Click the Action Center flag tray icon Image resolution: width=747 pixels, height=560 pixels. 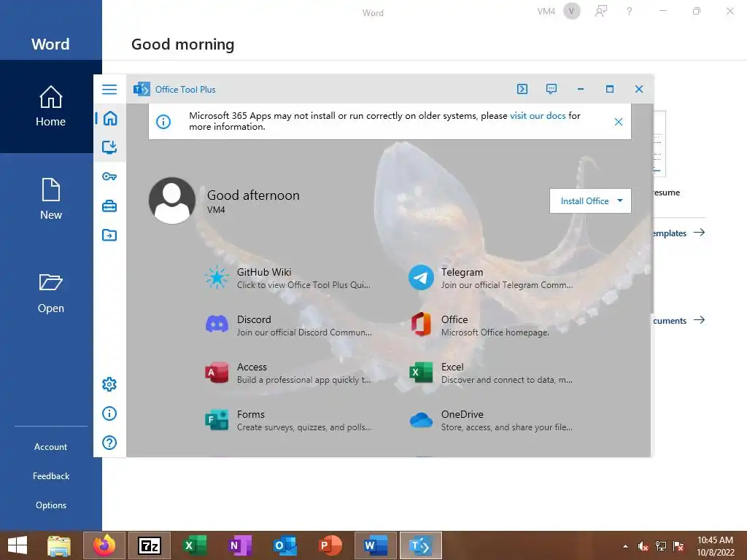[x=678, y=546]
